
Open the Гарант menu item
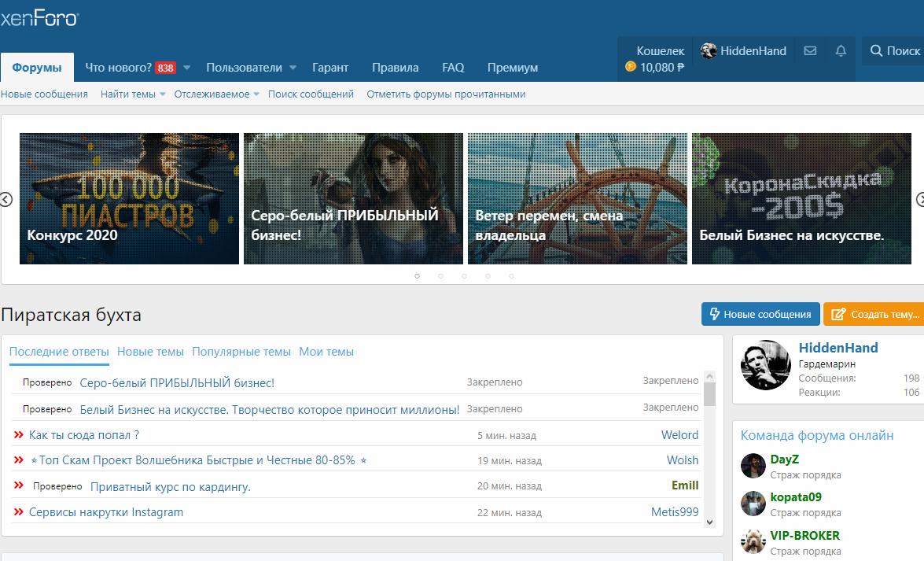point(330,68)
